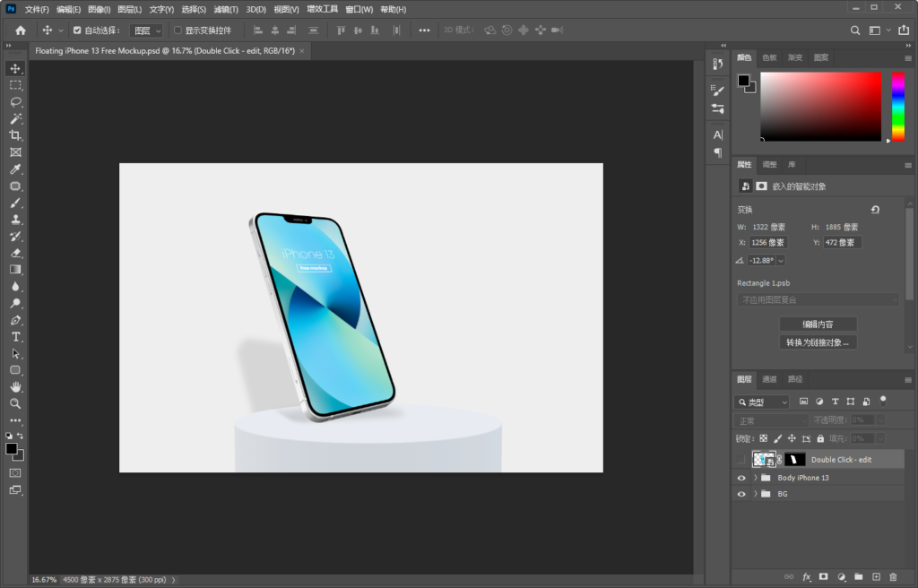Select the Eyedropper tool
Screen dimensions: 918x588
[15, 169]
